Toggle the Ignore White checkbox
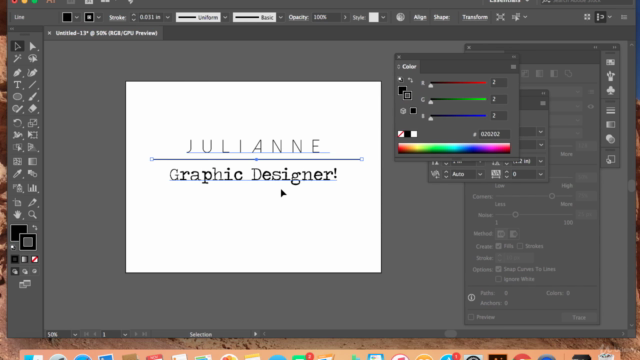This screenshot has width=640, height=360. click(x=498, y=279)
